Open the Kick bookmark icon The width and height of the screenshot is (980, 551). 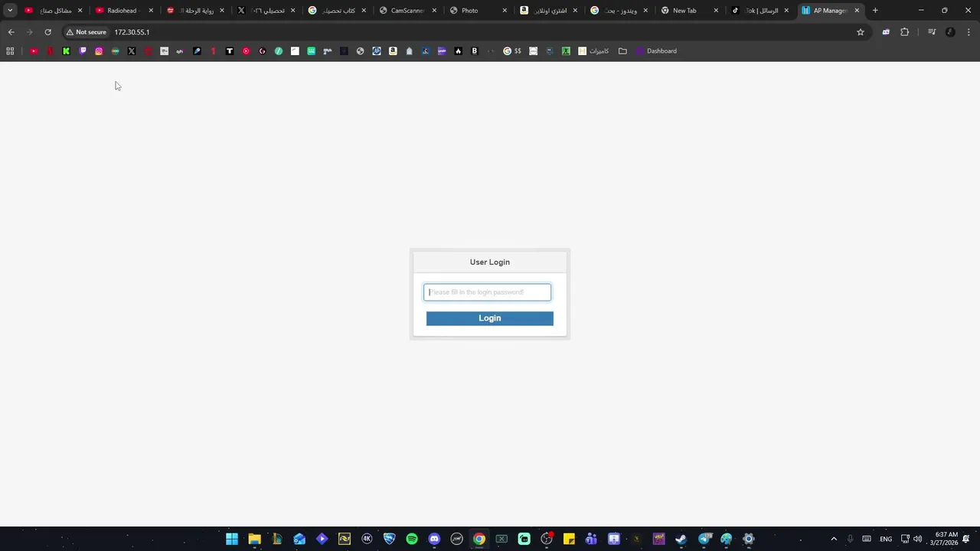coord(66,51)
